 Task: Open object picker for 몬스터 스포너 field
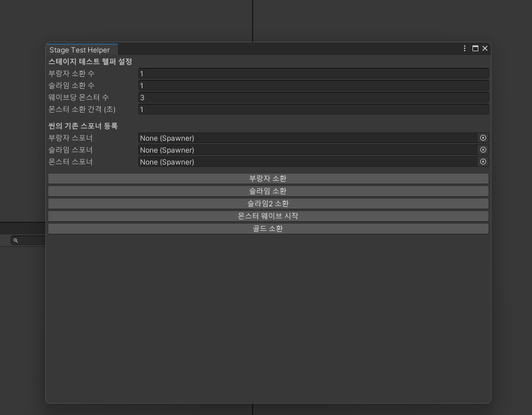[483, 162]
